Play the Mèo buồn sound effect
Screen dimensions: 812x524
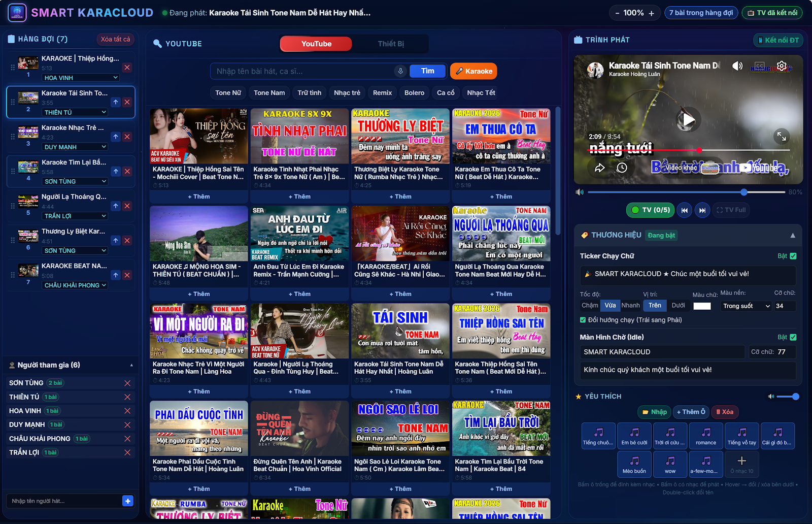634,465
